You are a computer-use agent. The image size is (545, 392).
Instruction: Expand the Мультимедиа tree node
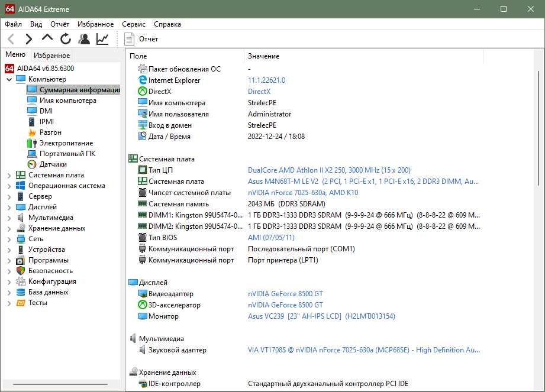pos(9,218)
